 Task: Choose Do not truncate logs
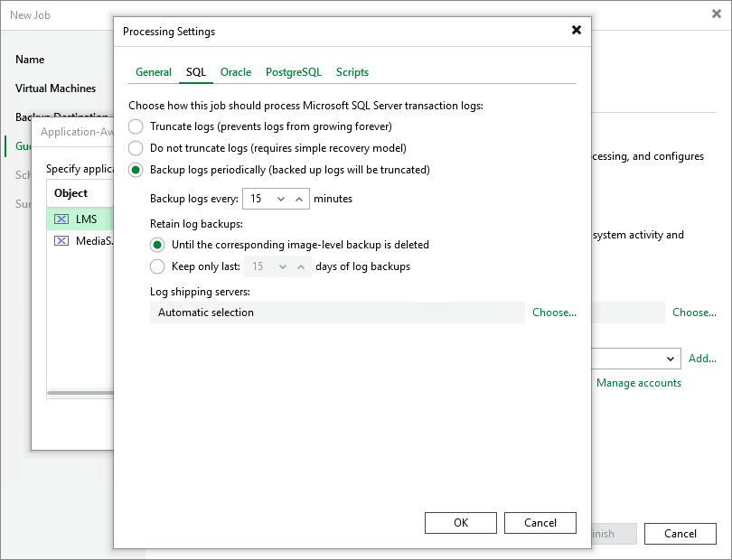coord(136,148)
